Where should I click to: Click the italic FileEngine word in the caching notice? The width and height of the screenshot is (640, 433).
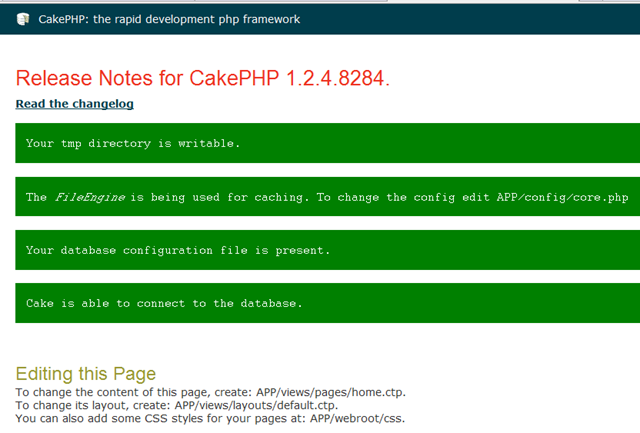tap(90, 197)
